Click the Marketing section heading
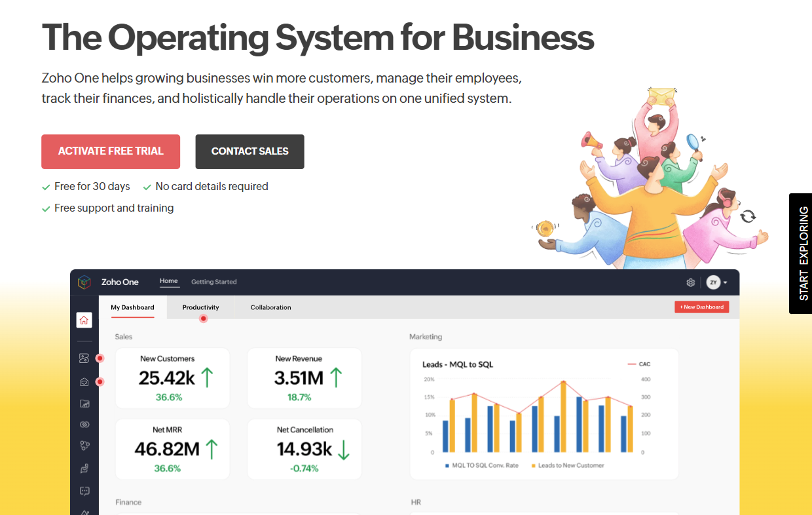Screen dimensions: 812x515 (426, 337)
